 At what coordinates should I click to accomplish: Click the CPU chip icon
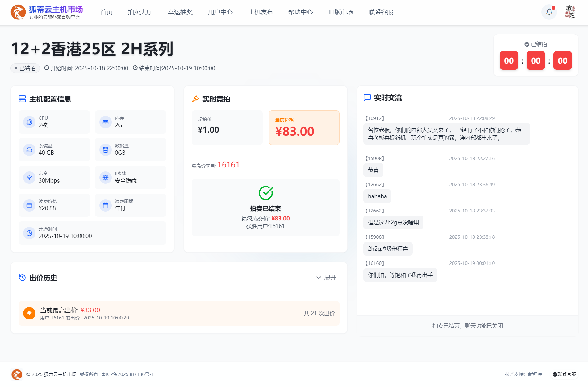pyautogui.click(x=29, y=122)
